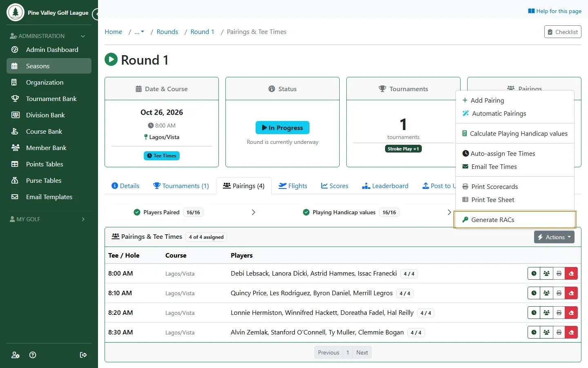Screen dimensions: 588x368
Task: Choose Add Pairing from the menu
Action: [x=515, y=100]
